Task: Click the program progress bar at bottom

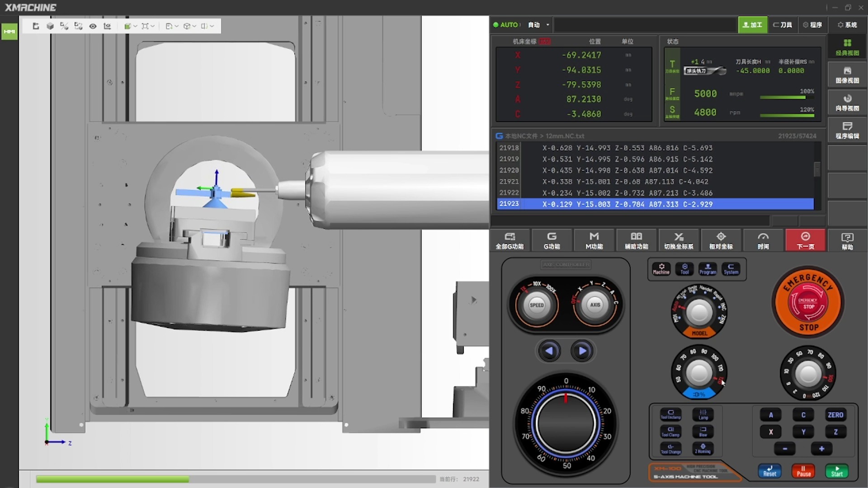Action: click(x=235, y=479)
